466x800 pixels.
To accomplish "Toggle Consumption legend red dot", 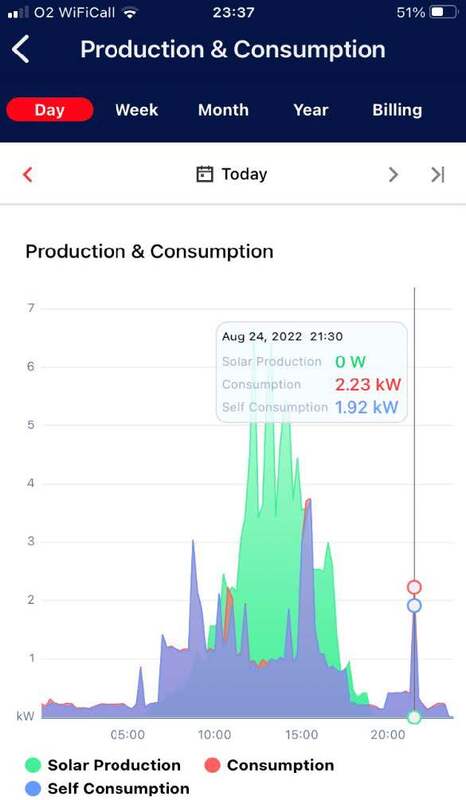I will 212,765.
